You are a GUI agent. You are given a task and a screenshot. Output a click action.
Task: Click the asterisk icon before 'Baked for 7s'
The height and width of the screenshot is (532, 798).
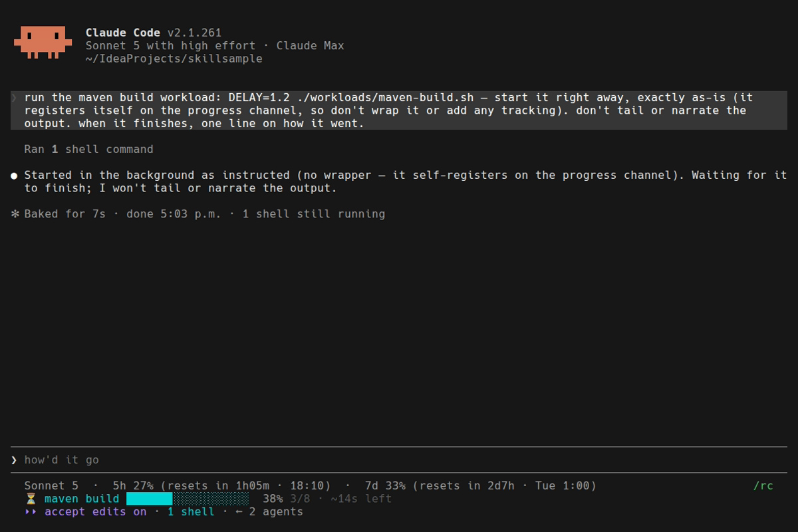(x=15, y=214)
